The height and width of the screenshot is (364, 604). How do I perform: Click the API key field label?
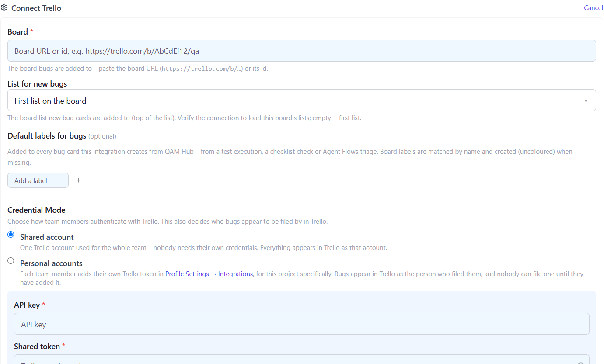tap(27, 305)
